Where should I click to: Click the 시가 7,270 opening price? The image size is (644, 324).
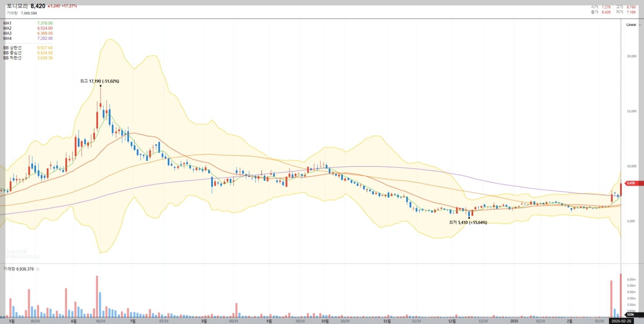point(601,7)
